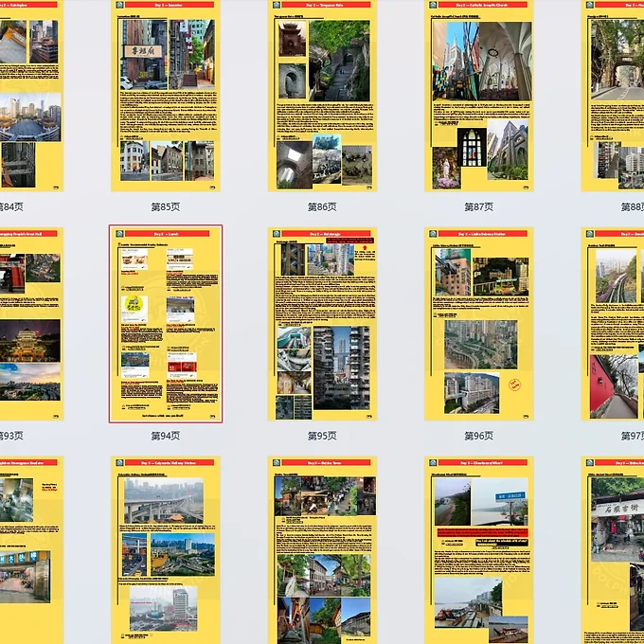Open the page 85 thumbnail
644x644 pixels.
[x=166, y=95]
